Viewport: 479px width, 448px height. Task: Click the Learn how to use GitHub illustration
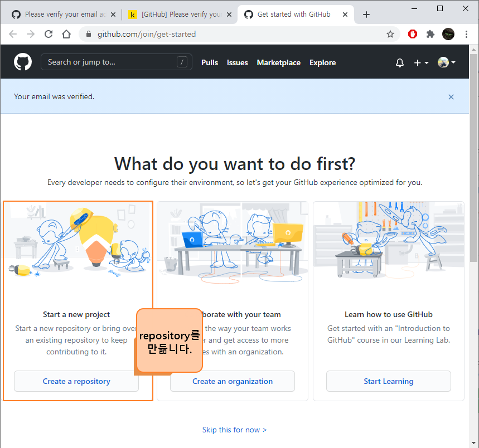pyautogui.click(x=389, y=240)
